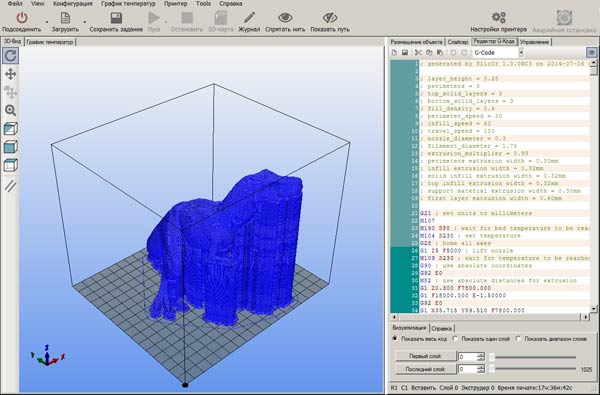Open dropdown arrow beside Пуск
This screenshot has width=600, height=395.
[x=166, y=21]
